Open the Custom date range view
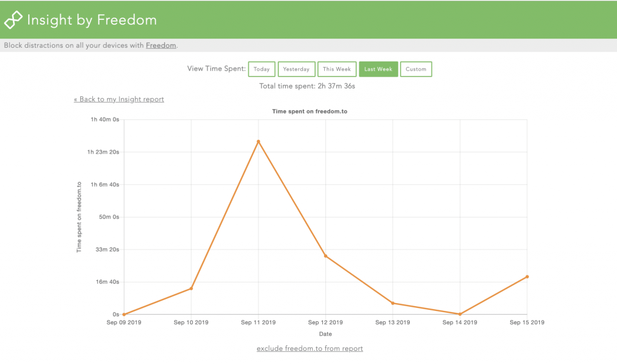 [416, 69]
